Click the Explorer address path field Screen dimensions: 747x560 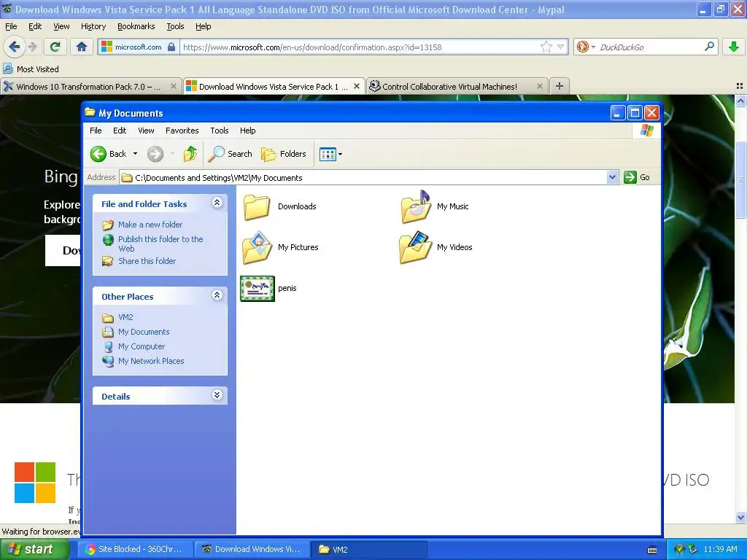[363, 178]
